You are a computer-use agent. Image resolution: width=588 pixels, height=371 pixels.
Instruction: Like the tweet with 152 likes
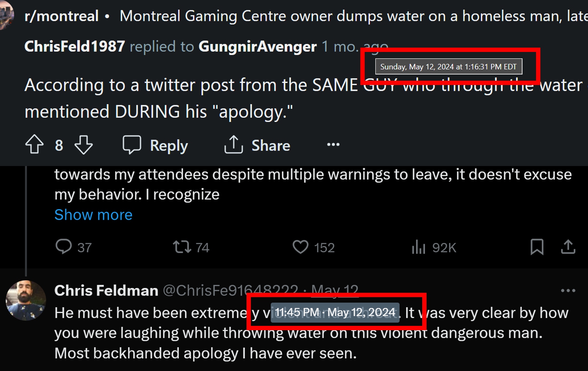(300, 247)
